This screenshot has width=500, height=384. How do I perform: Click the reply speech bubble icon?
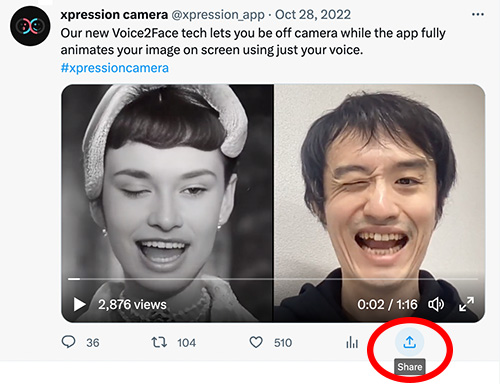(69, 342)
